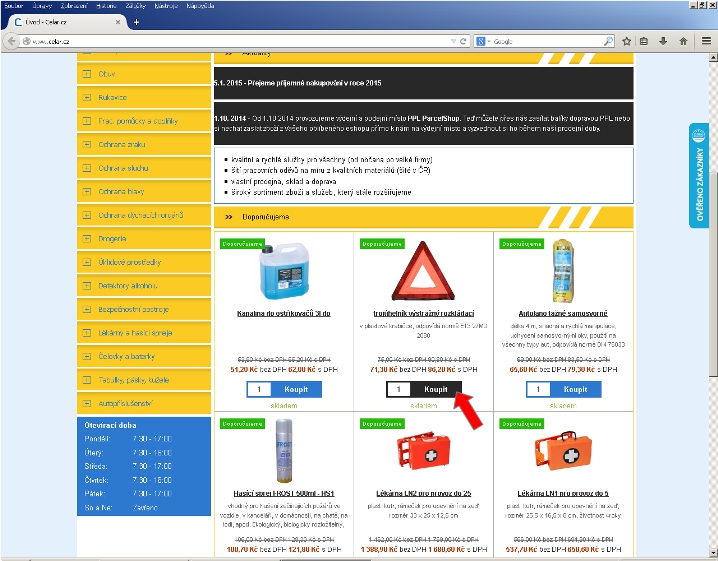The height and width of the screenshot is (561, 718).
Task: Open the search engine selector dropdown
Action: click(x=482, y=41)
